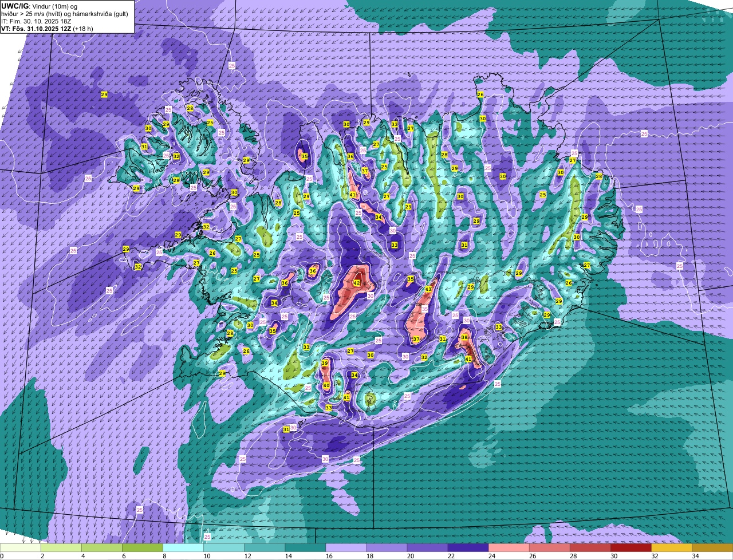Image resolution: width=733 pixels, height=560 pixels.
Task: Click the yellow peak gust label 38
Action: click(464, 338)
